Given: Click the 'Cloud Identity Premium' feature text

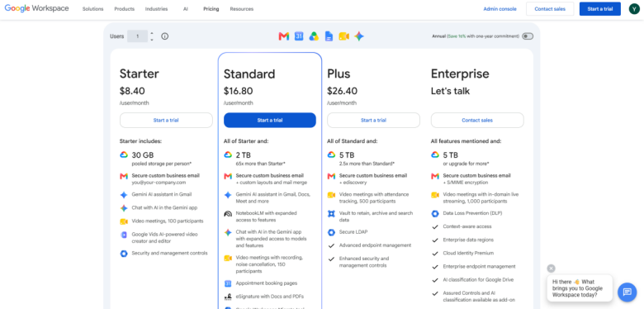Looking at the screenshot, I should click(468, 253).
